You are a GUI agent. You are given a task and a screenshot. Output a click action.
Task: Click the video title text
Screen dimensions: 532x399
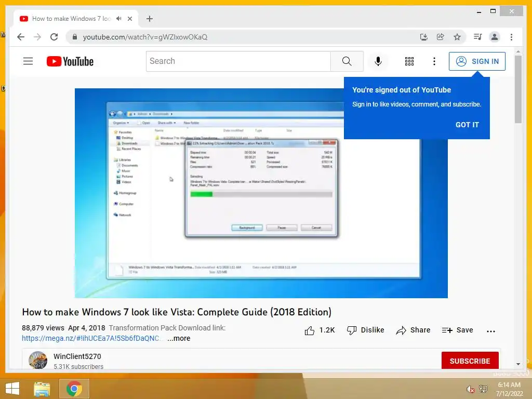tap(177, 312)
